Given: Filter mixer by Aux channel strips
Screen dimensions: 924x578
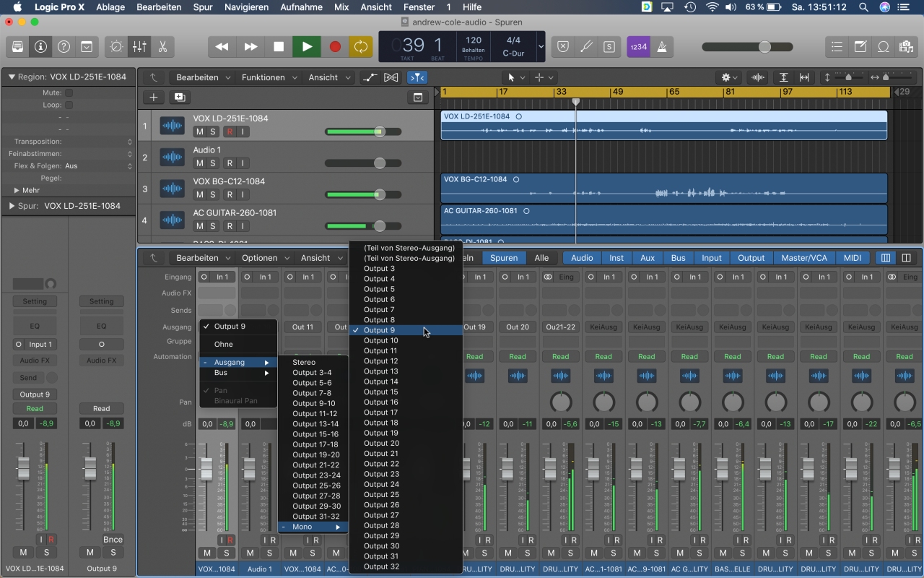Looking at the screenshot, I should point(648,258).
